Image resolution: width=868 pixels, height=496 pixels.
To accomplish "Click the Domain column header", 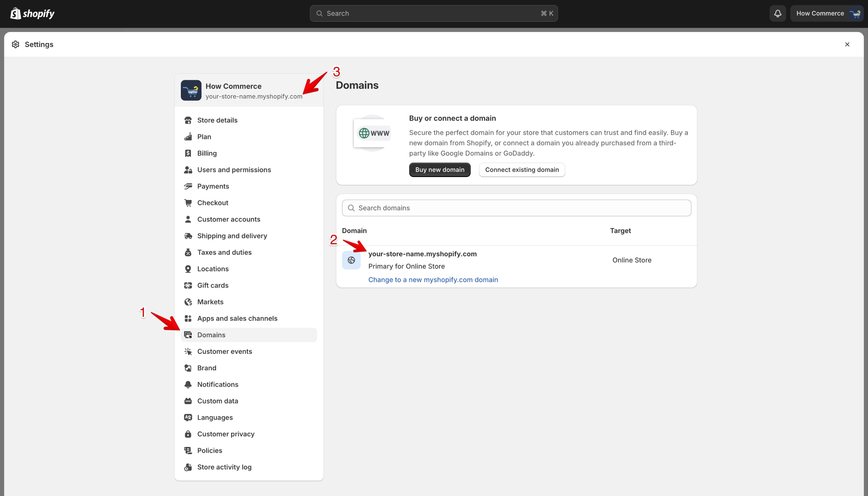I will click(x=354, y=231).
